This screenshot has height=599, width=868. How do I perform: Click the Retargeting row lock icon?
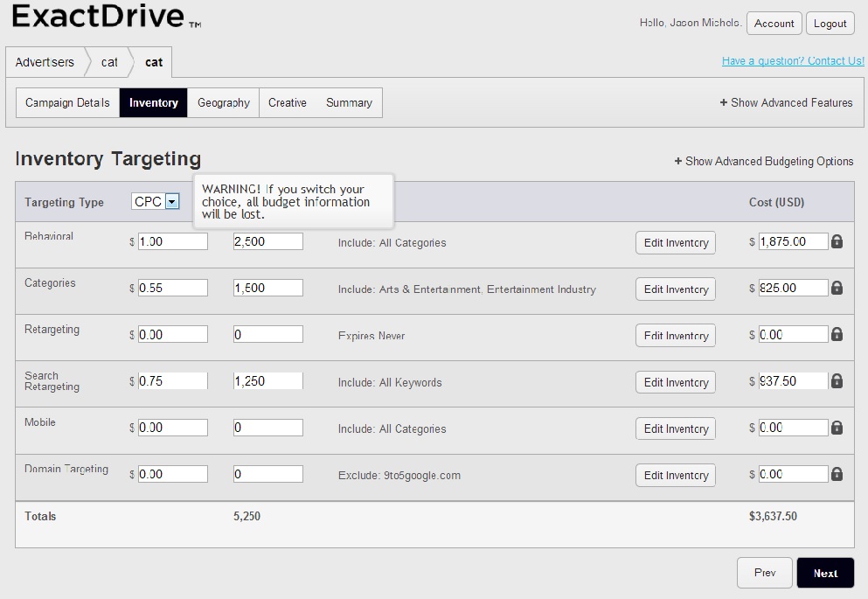[x=837, y=334]
